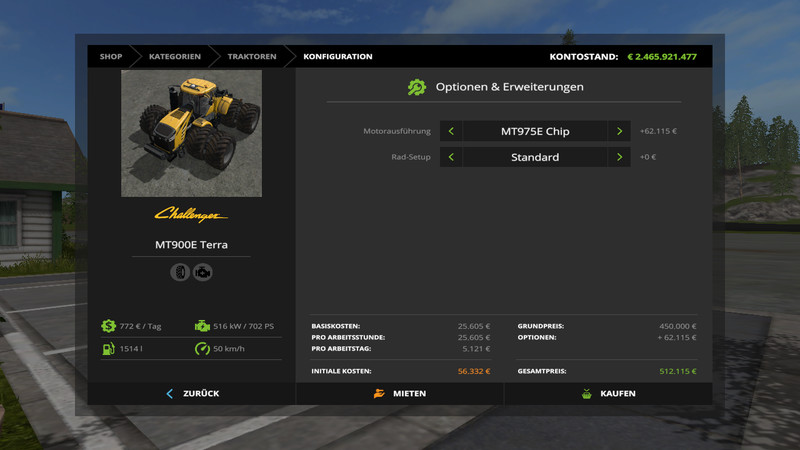Click the daily upkeep money icon

pos(108,326)
